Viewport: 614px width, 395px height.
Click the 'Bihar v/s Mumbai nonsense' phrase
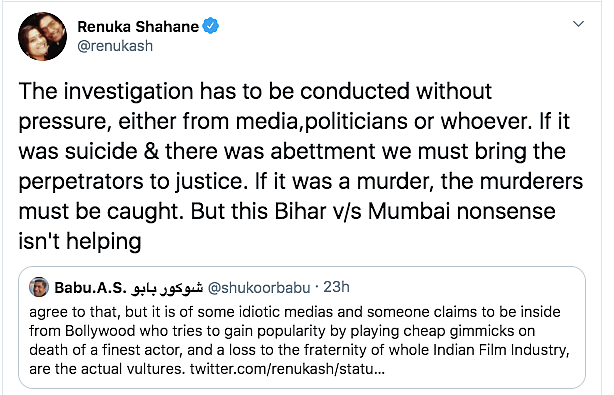pos(415,212)
